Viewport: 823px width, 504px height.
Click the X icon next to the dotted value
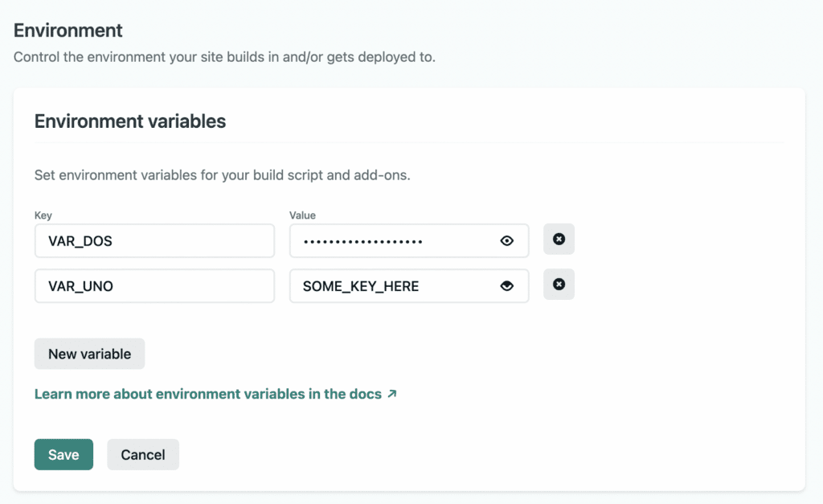559,239
